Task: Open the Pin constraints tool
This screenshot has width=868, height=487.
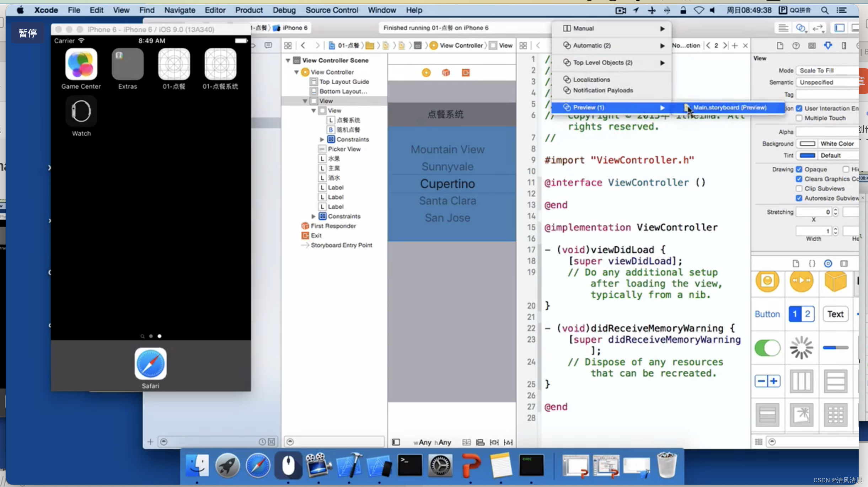Action: pos(494,442)
